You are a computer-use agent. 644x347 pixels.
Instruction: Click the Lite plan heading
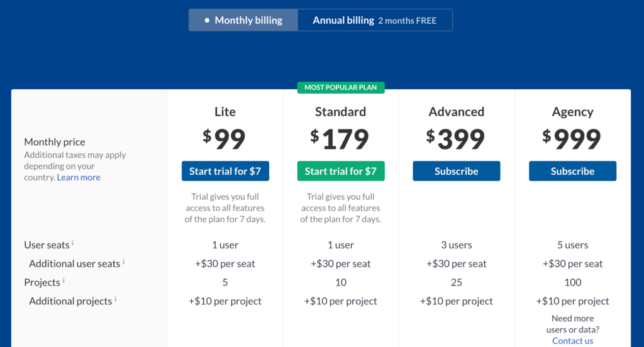point(225,112)
